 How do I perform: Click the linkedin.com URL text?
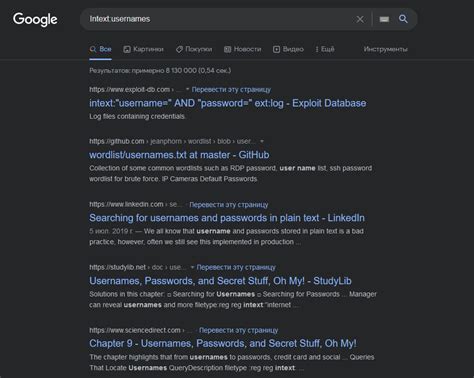(126, 204)
